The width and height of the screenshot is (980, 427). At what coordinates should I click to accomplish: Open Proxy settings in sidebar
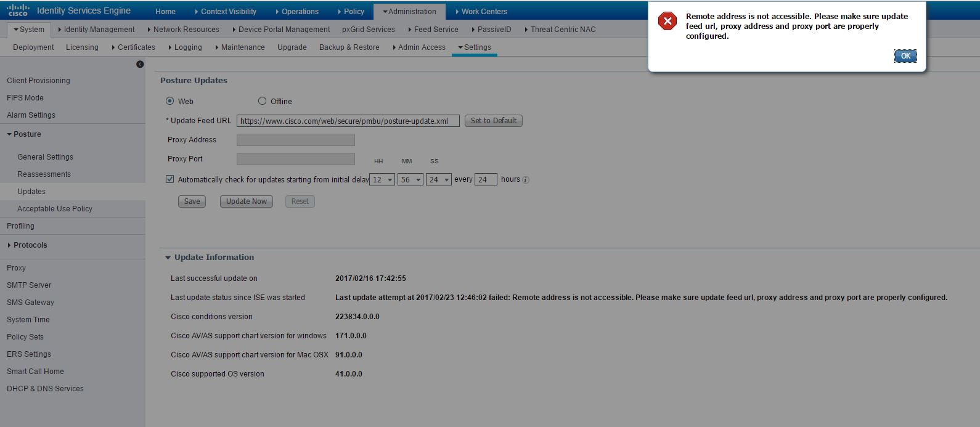pos(16,268)
